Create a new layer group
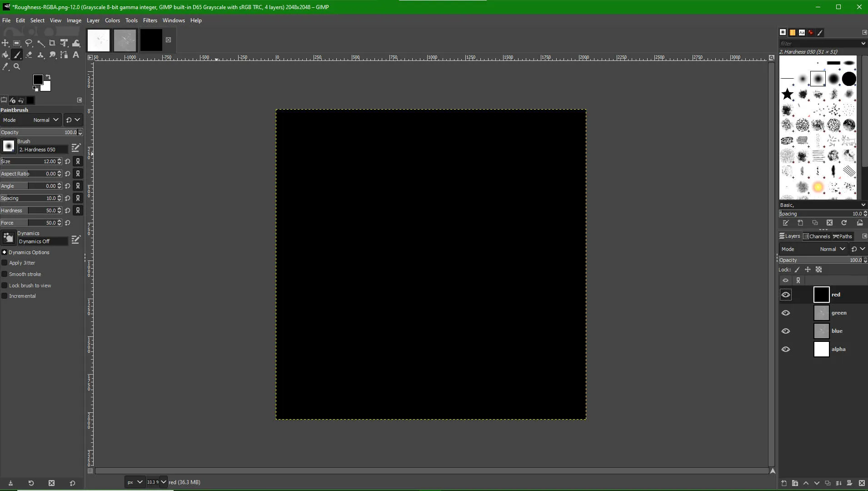Screen dimensions: 868x491 tap(795, 483)
